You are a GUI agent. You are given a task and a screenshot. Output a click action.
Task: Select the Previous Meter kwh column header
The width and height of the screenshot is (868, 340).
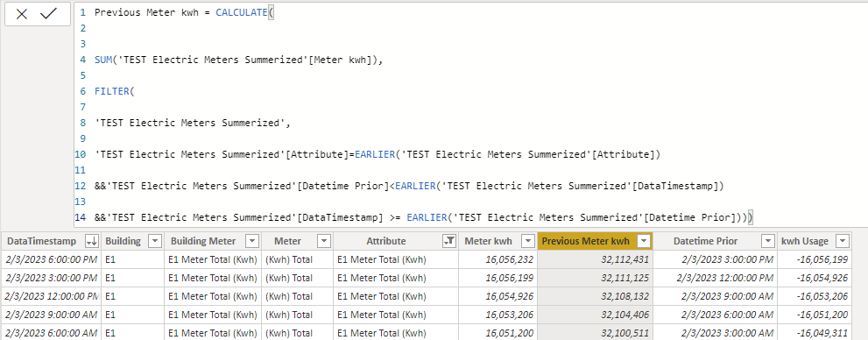(586, 241)
